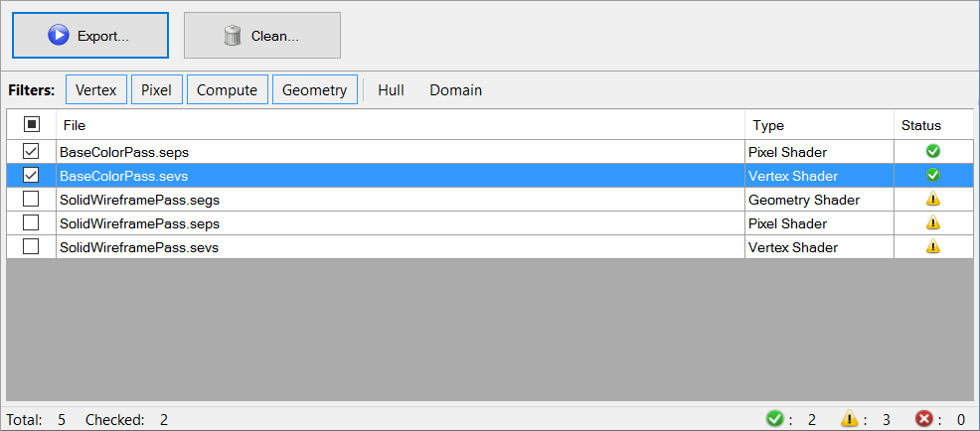The height and width of the screenshot is (431, 980).
Task: Uncheck the BaseColorPass.seps checkbox
Action: [x=31, y=151]
